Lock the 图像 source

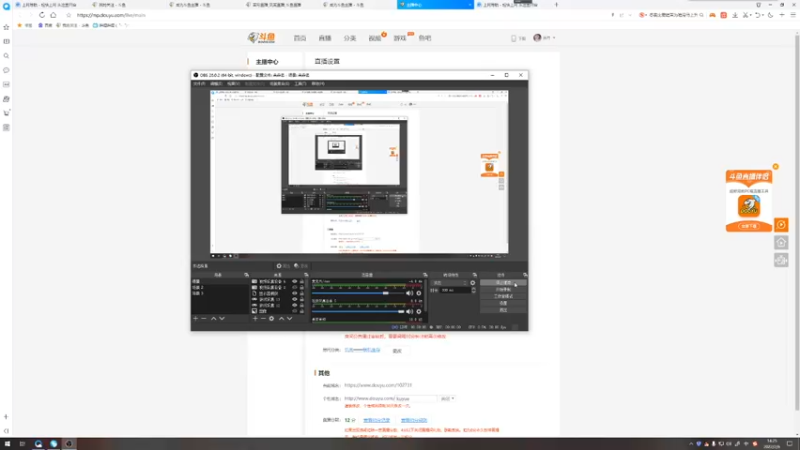click(x=302, y=311)
